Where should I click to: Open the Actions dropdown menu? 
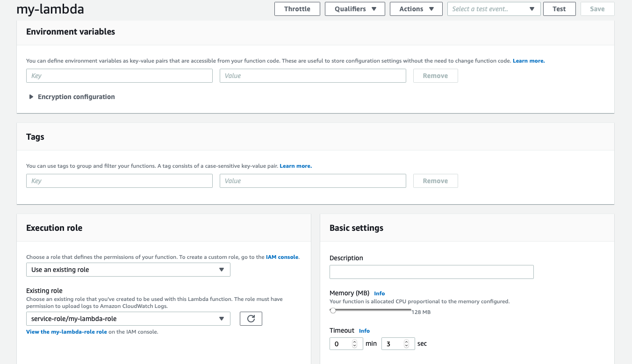tap(416, 9)
